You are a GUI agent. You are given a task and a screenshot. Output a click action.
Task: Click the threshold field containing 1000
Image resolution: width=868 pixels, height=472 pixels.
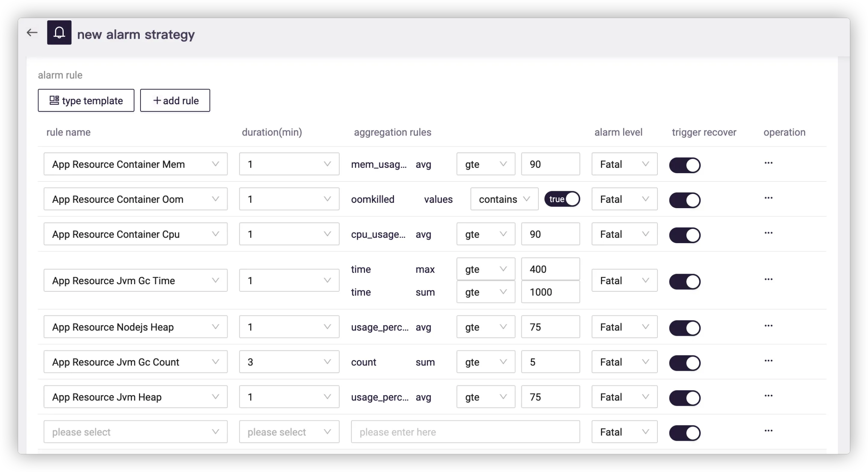(550, 292)
